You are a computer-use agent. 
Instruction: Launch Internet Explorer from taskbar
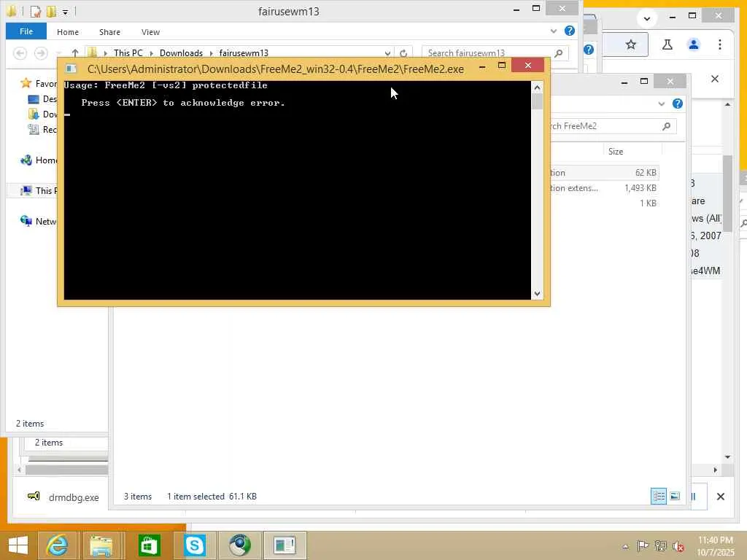point(57,545)
